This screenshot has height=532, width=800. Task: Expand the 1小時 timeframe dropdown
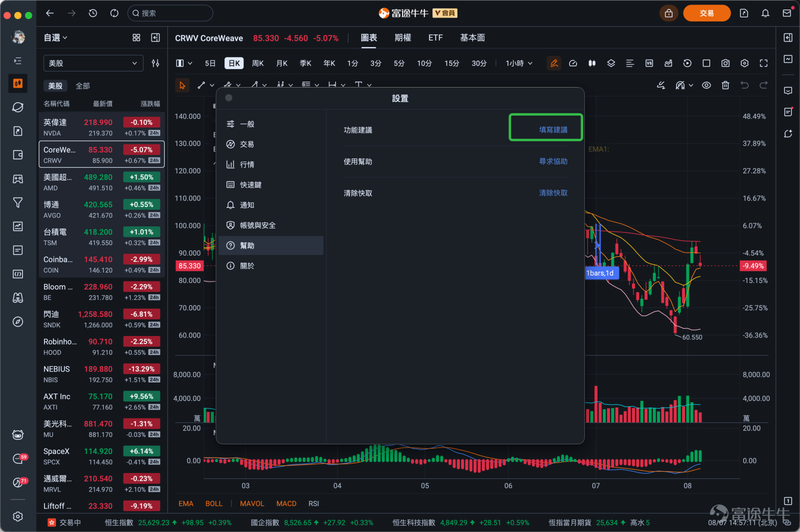coord(519,63)
